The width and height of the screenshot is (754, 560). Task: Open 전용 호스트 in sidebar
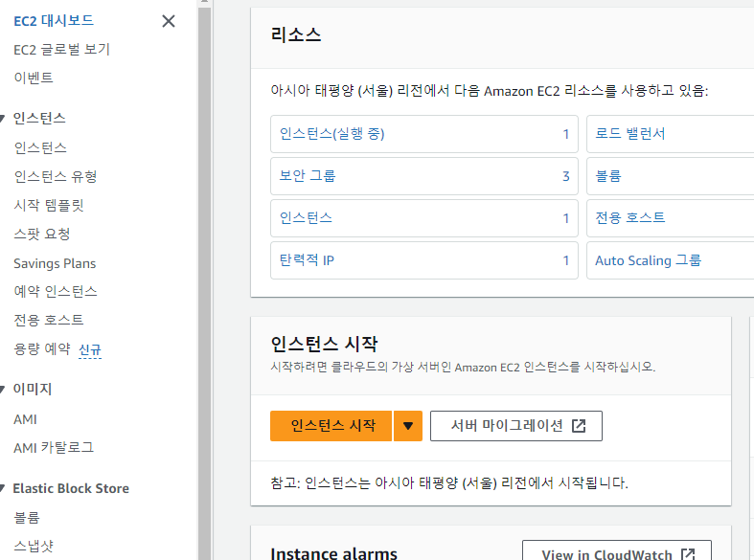(x=49, y=321)
